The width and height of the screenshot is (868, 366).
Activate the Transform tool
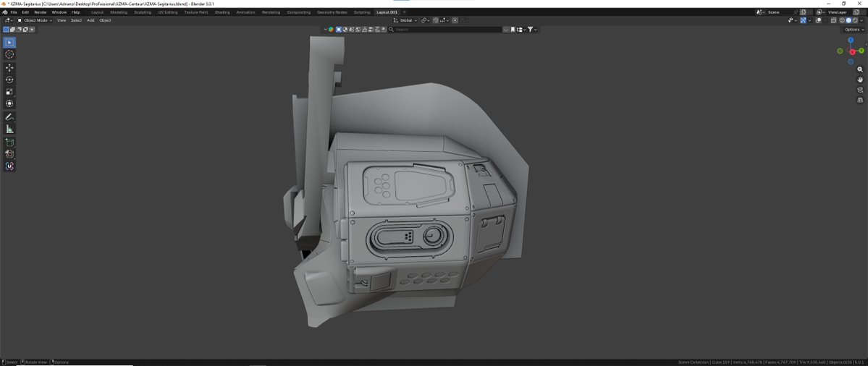point(9,103)
